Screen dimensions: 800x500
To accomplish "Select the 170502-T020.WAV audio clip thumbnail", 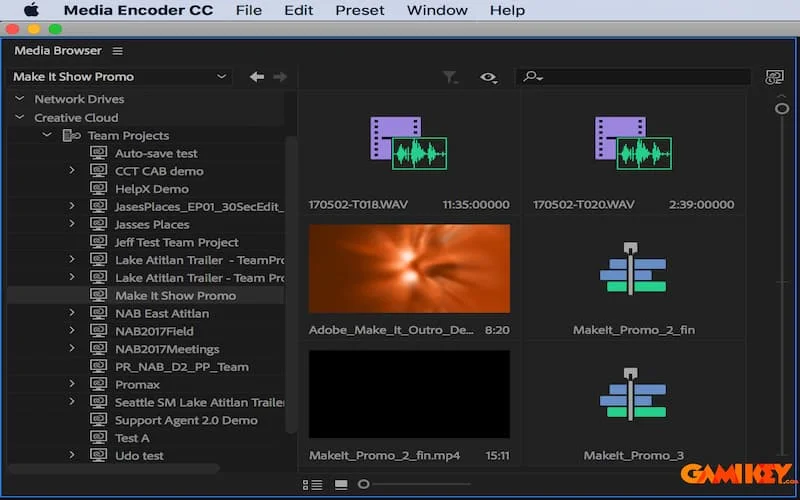I will [633, 143].
